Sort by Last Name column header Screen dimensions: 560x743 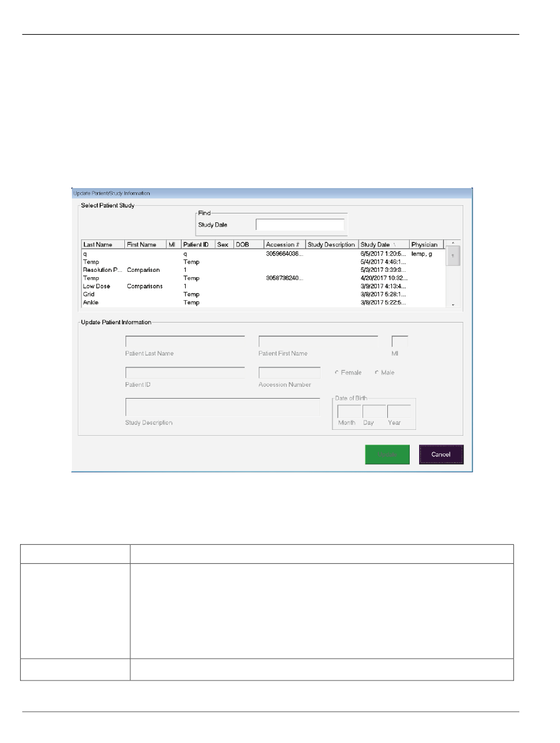point(103,244)
